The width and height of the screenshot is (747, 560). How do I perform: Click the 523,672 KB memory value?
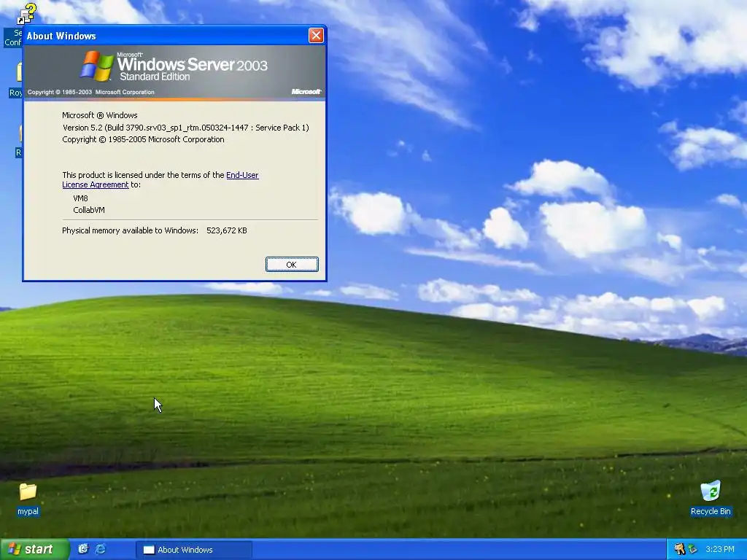coord(227,230)
